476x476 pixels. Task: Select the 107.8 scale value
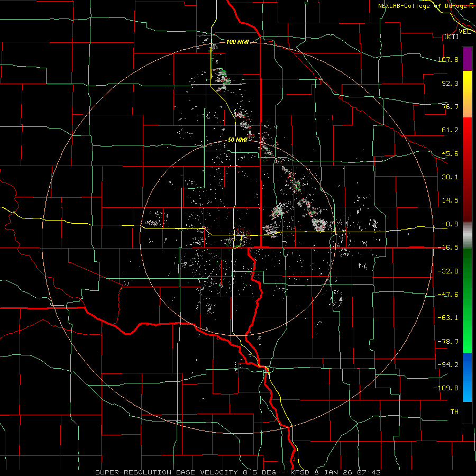click(448, 59)
